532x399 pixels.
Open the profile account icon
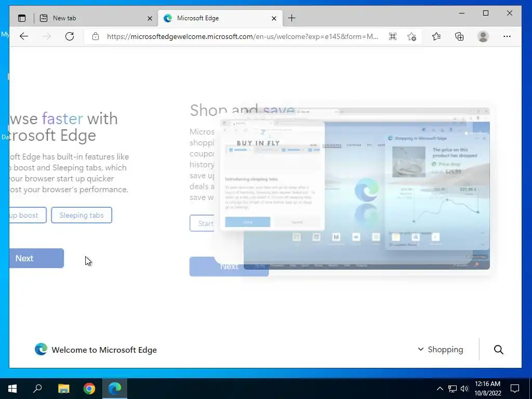tap(483, 36)
